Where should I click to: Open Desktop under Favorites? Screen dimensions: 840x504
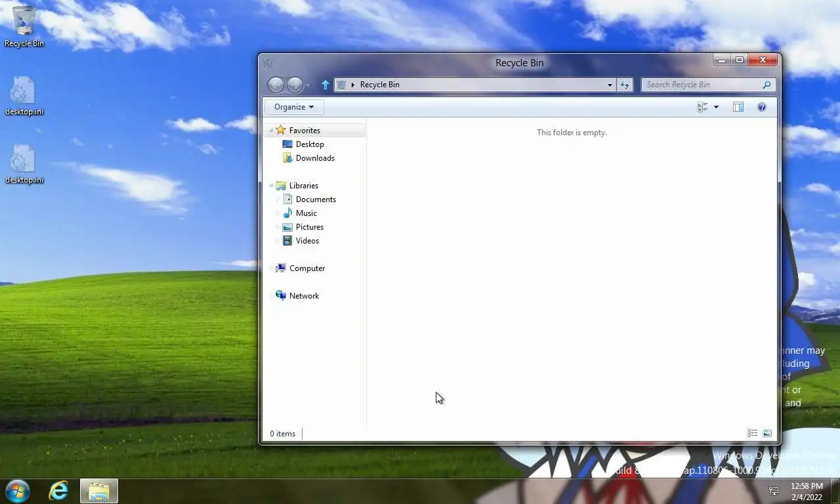(x=310, y=144)
